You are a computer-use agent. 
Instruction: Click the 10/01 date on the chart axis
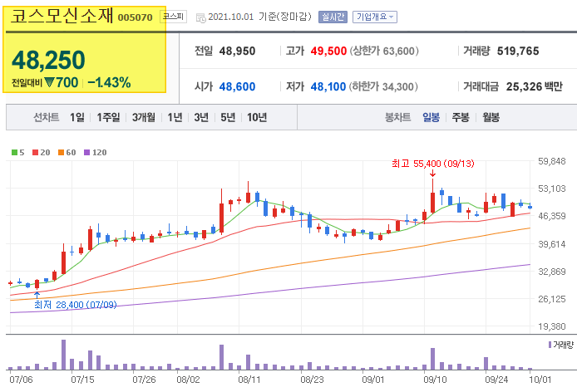[540, 380]
